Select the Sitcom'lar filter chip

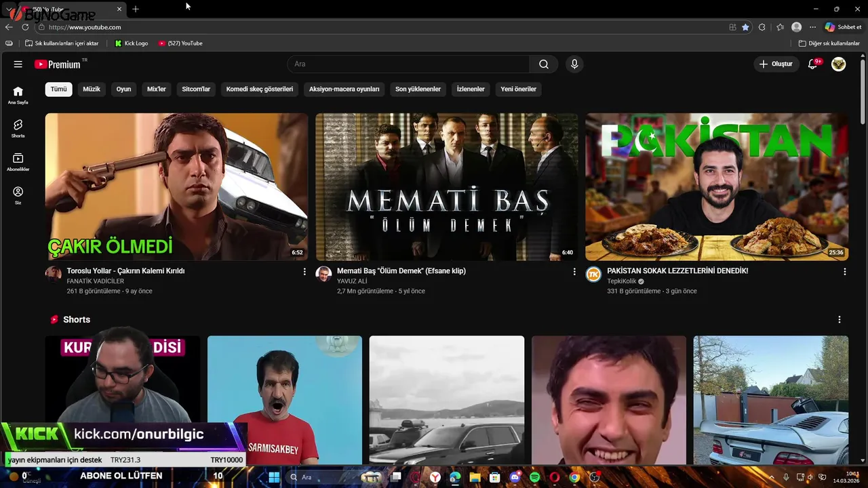click(196, 89)
